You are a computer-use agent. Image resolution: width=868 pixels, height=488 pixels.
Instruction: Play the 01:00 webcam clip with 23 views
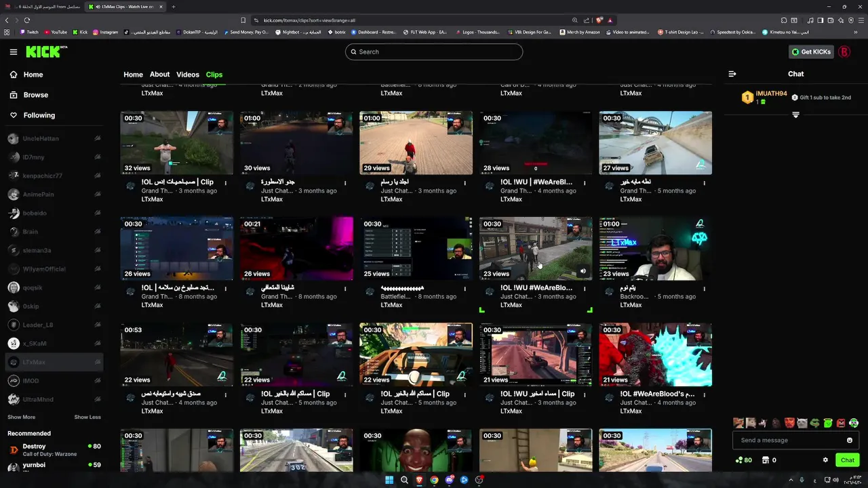click(655, 249)
